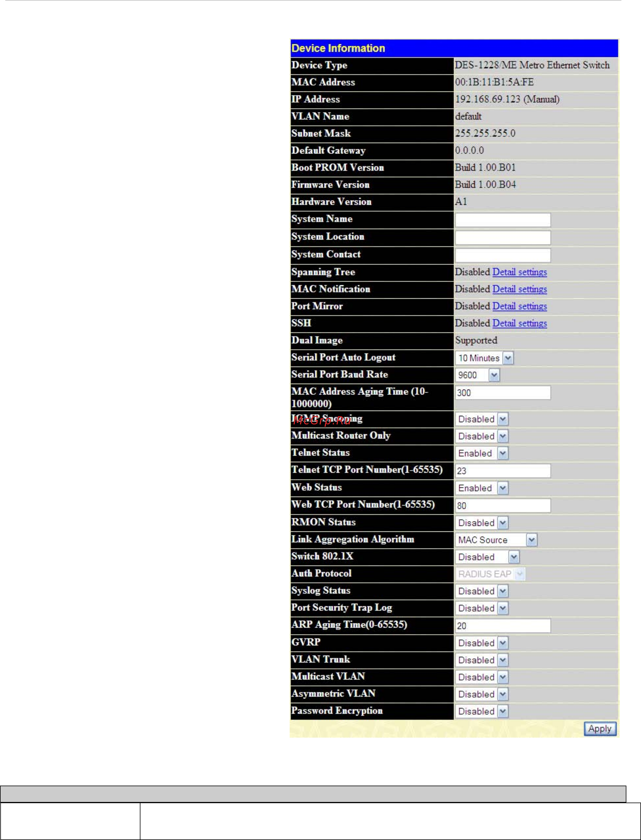Click the Telnet TCP Port Number field

[x=503, y=471]
